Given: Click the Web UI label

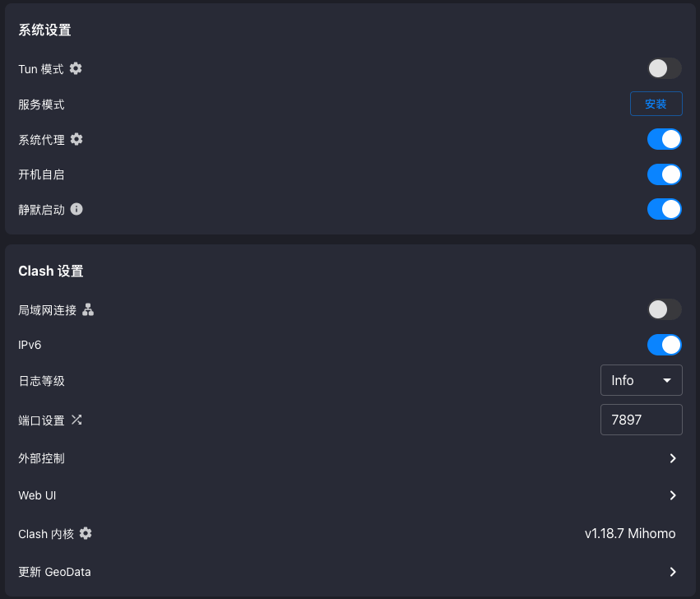Looking at the screenshot, I should point(37,495).
